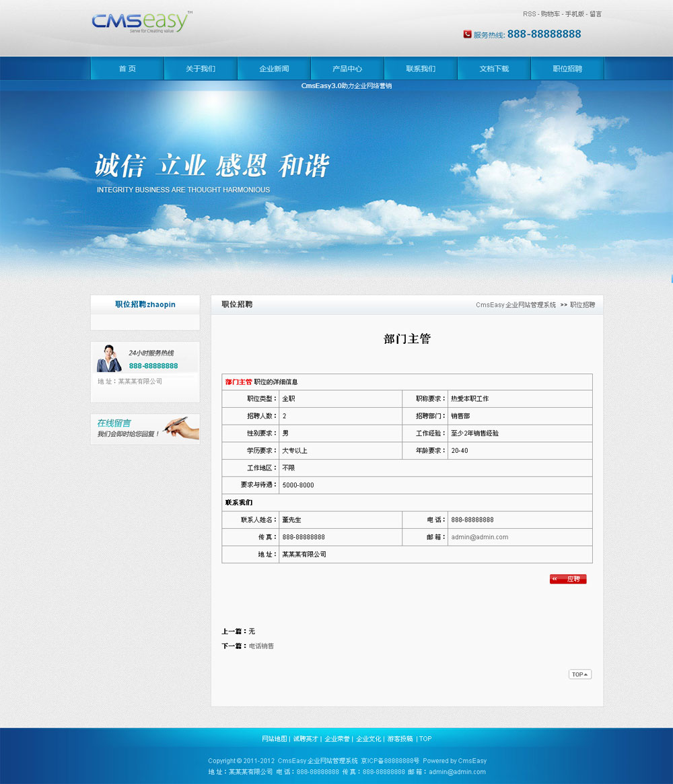The width and height of the screenshot is (673, 784).
Task: Open the 在线留言 online message banner
Action: (x=145, y=429)
